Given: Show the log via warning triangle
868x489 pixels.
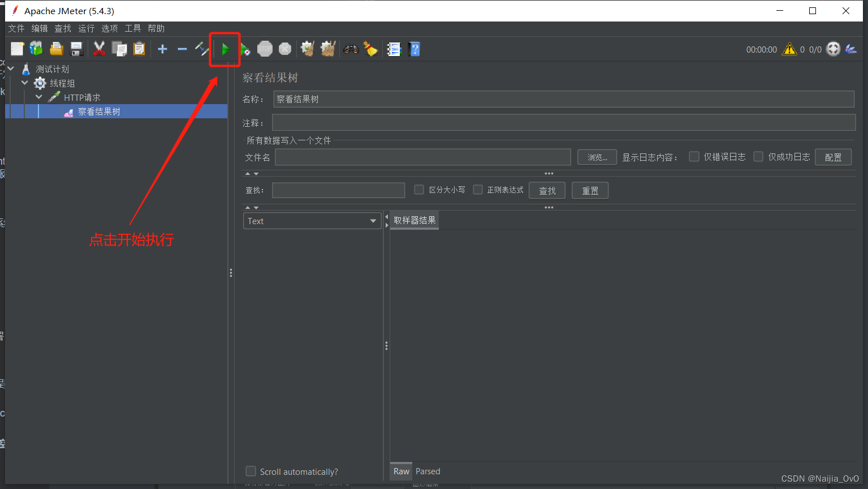Looking at the screenshot, I should pyautogui.click(x=789, y=49).
